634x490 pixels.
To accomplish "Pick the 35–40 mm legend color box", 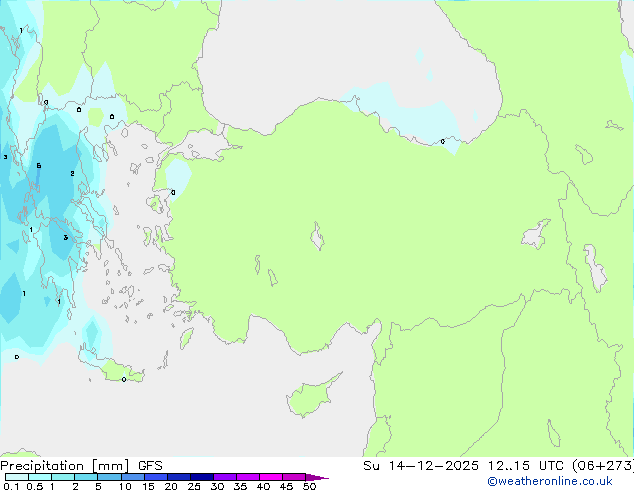I will [248, 477].
